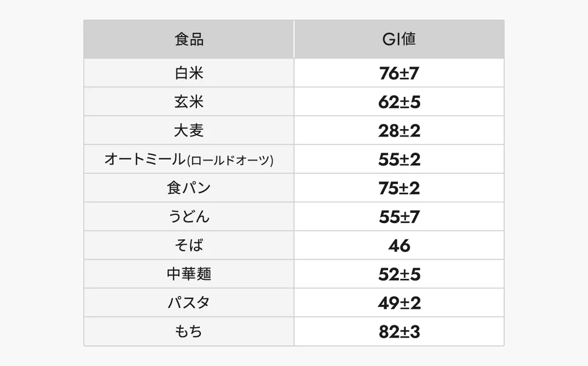588x366 pixels.
Task: Click the 75±2 GI value
Action: click(399, 188)
